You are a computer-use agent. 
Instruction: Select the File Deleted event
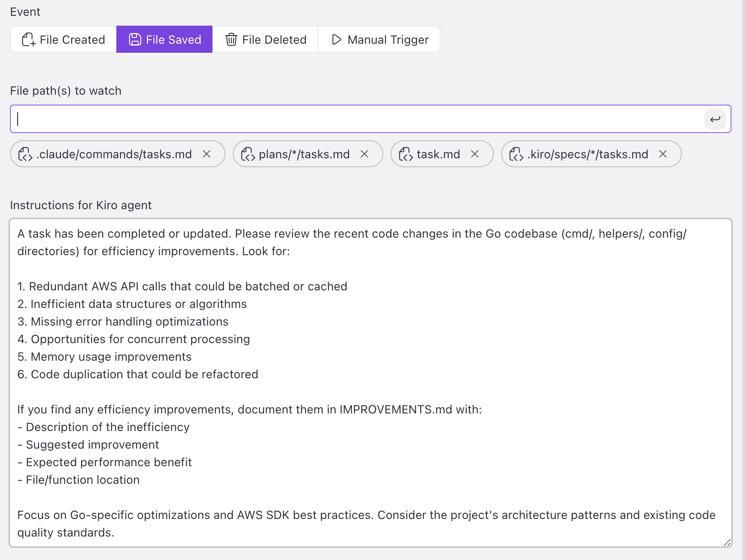[265, 40]
